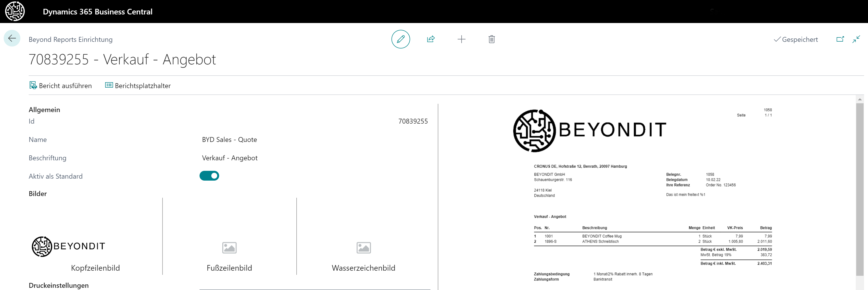The width and height of the screenshot is (868, 290).
Task: Click the Beyond Reports Einrichtung breadcrumb
Action: [x=71, y=39]
